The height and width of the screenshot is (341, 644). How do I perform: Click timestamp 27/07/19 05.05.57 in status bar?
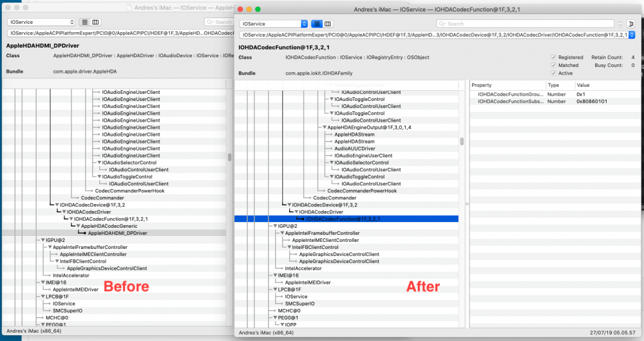(613, 333)
